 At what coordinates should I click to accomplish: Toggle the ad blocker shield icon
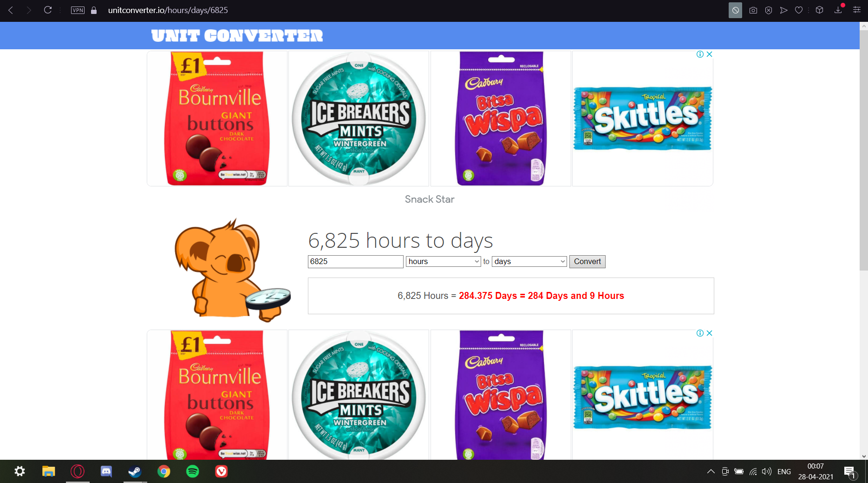click(735, 10)
